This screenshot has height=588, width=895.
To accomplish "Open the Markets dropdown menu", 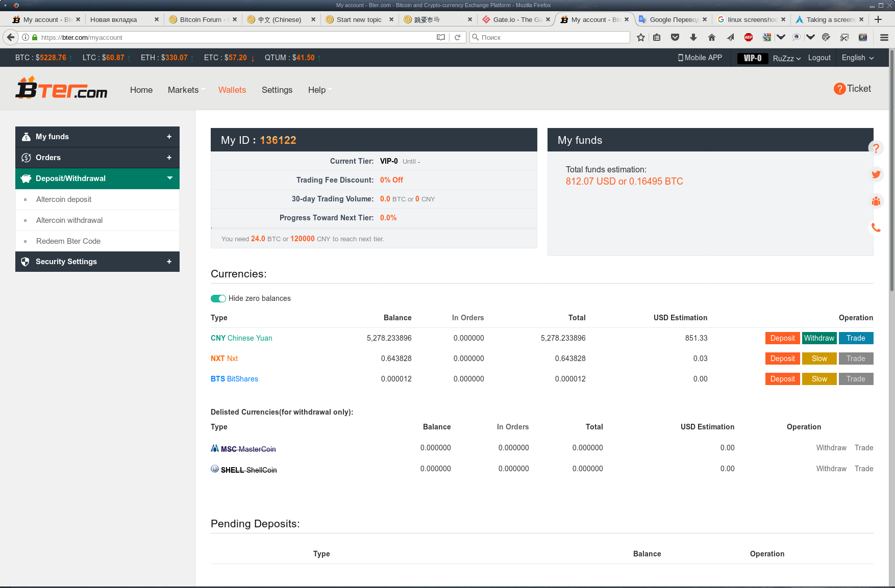I will tap(187, 90).
